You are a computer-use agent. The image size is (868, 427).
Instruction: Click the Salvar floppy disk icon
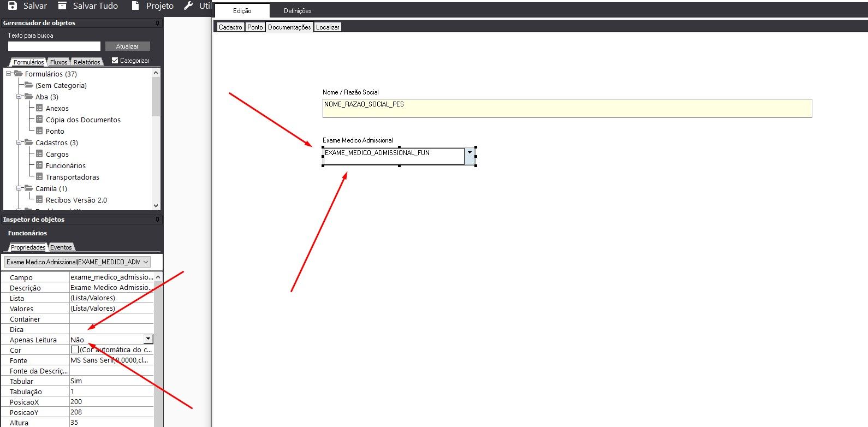[x=12, y=5]
